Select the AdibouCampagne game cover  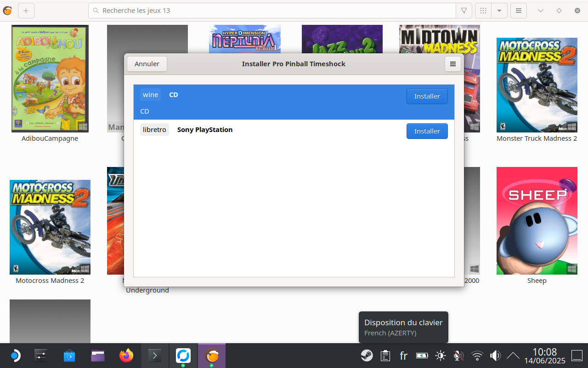coord(50,79)
